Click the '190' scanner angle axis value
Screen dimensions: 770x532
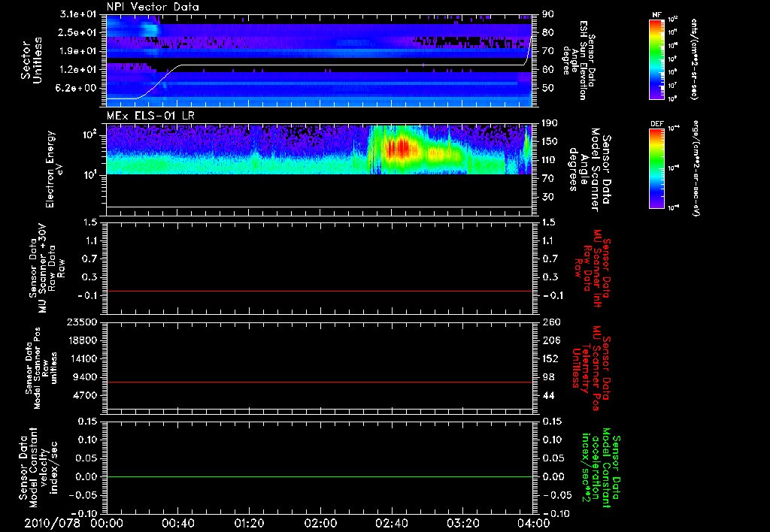[x=550, y=123]
